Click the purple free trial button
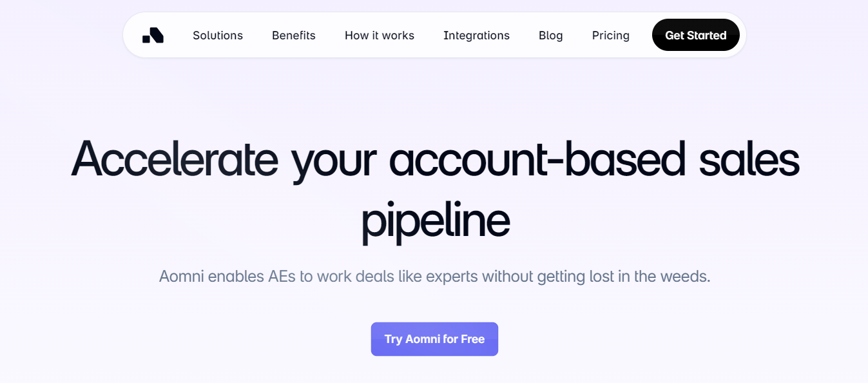Viewport: 868px width, 383px height. point(434,339)
